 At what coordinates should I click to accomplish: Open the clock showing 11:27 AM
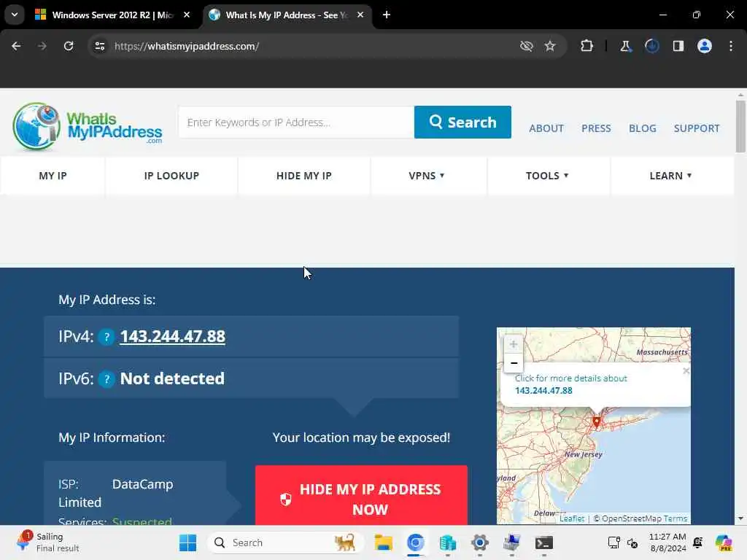pos(667,542)
